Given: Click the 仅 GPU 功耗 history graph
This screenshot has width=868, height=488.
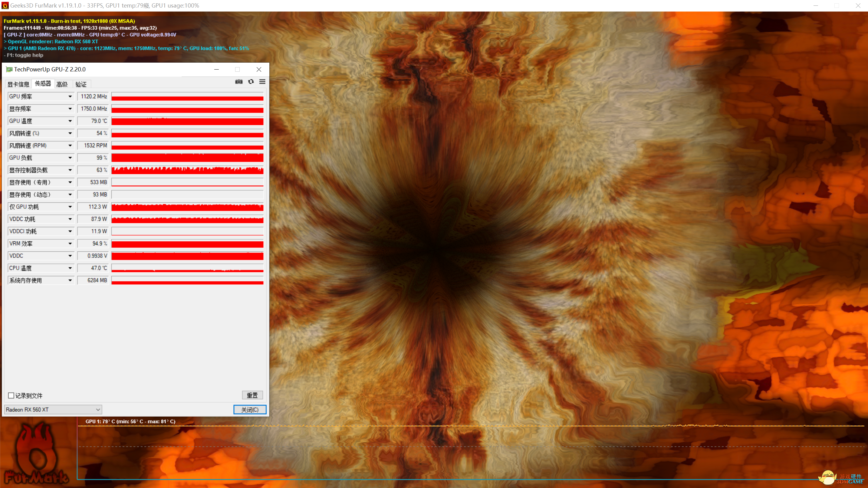Looking at the screenshot, I should 187,207.
